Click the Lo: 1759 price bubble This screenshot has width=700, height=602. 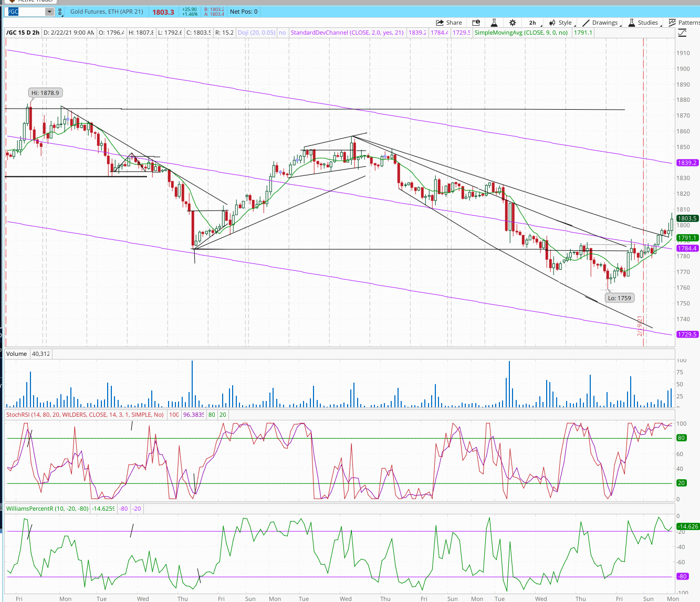click(620, 298)
